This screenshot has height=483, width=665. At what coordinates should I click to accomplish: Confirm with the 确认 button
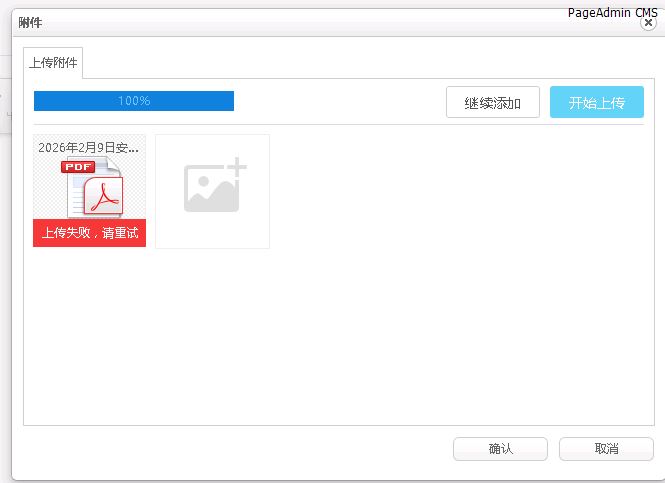point(500,449)
